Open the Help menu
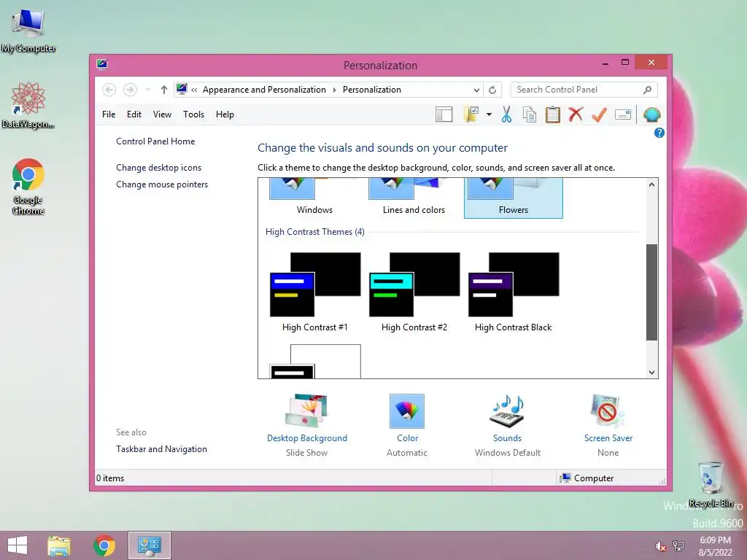 [x=225, y=114]
